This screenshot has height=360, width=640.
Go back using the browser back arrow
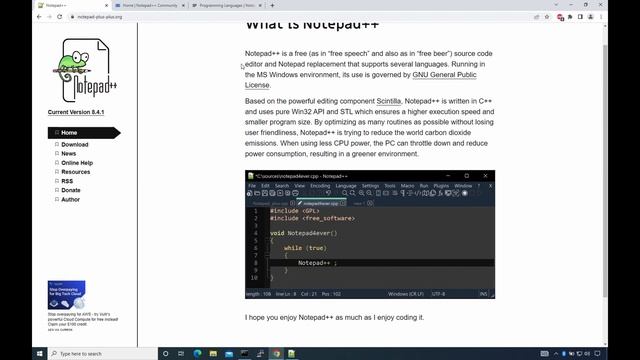point(39,17)
